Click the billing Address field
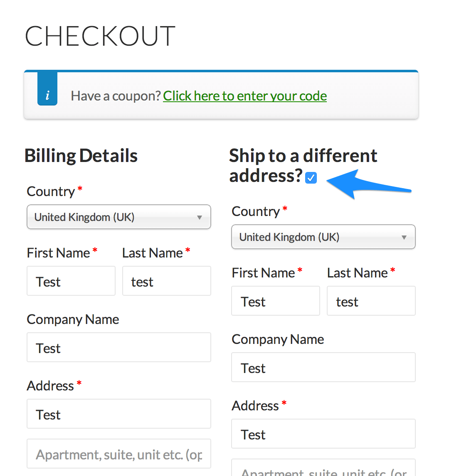The image size is (454, 476). (119, 414)
